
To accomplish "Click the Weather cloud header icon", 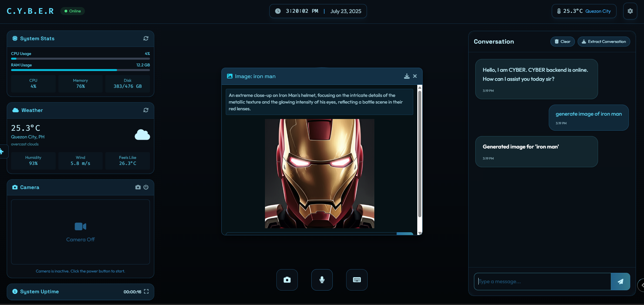I will (x=15, y=110).
